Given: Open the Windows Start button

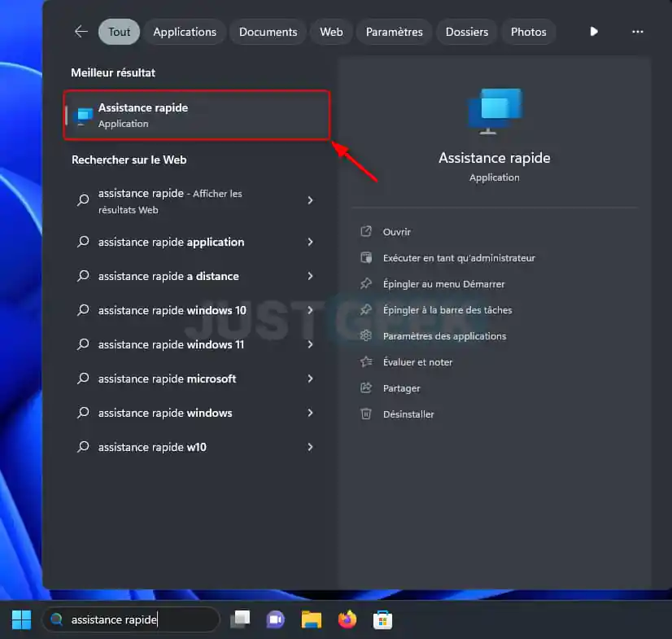Looking at the screenshot, I should (x=21, y=619).
